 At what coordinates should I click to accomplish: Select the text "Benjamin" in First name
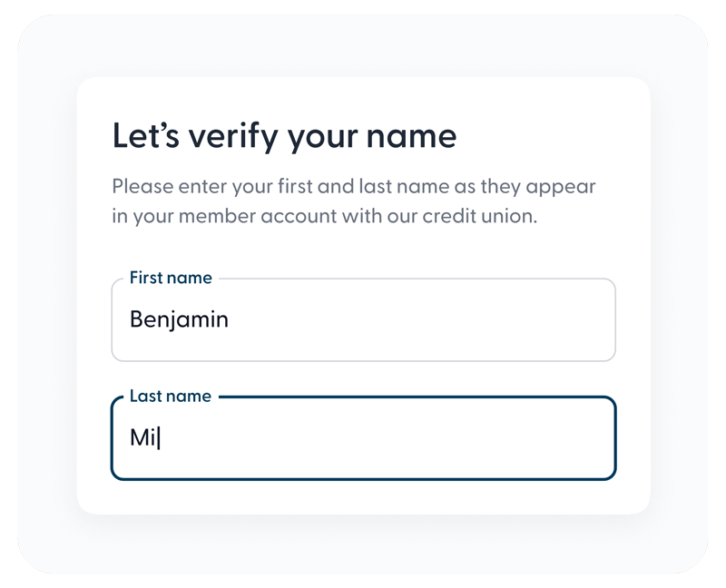point(179,319)
